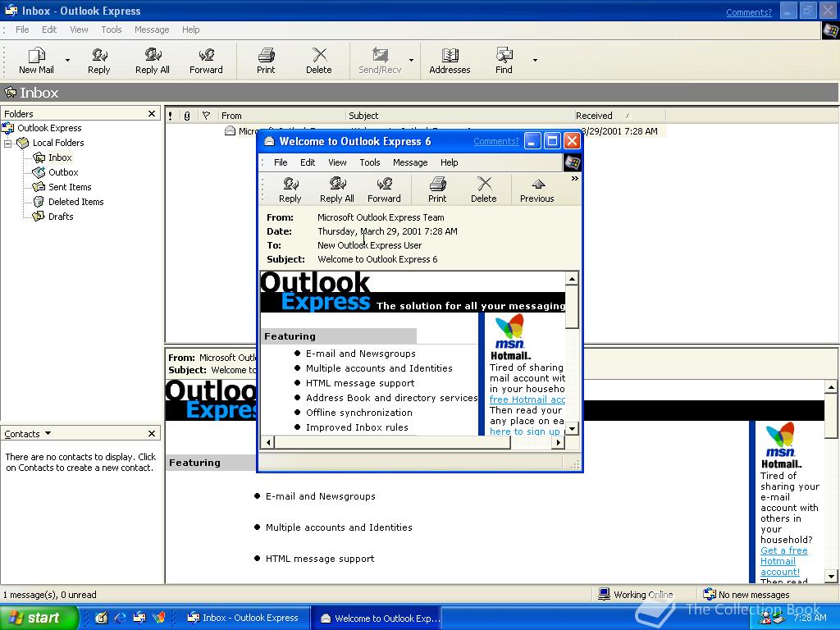Click Comments? link in Inbox title bar
This screenshot has height=630, width=840.
tap(749, 12)
